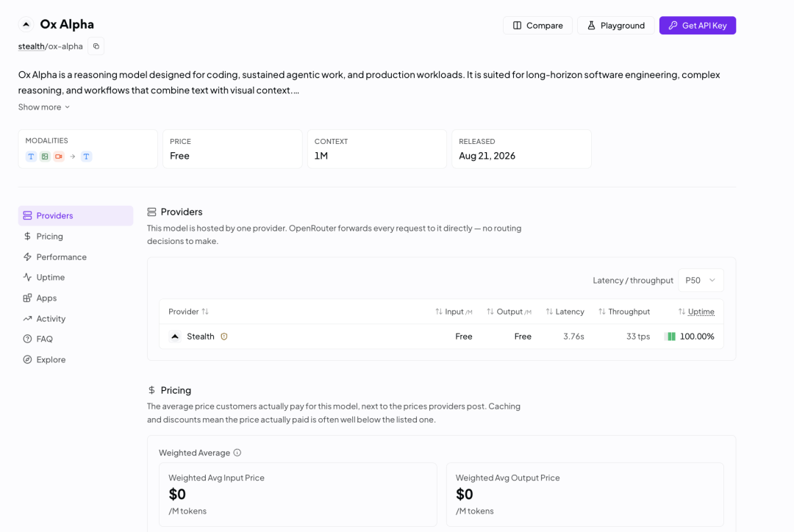Open Apps section in sidebar
The image size is (794, 532).
[76, 298]
